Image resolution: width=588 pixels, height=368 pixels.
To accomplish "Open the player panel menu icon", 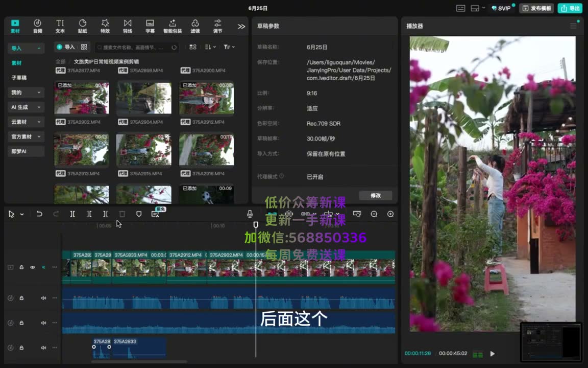I will pyautogui.click(x=573, y=26).
